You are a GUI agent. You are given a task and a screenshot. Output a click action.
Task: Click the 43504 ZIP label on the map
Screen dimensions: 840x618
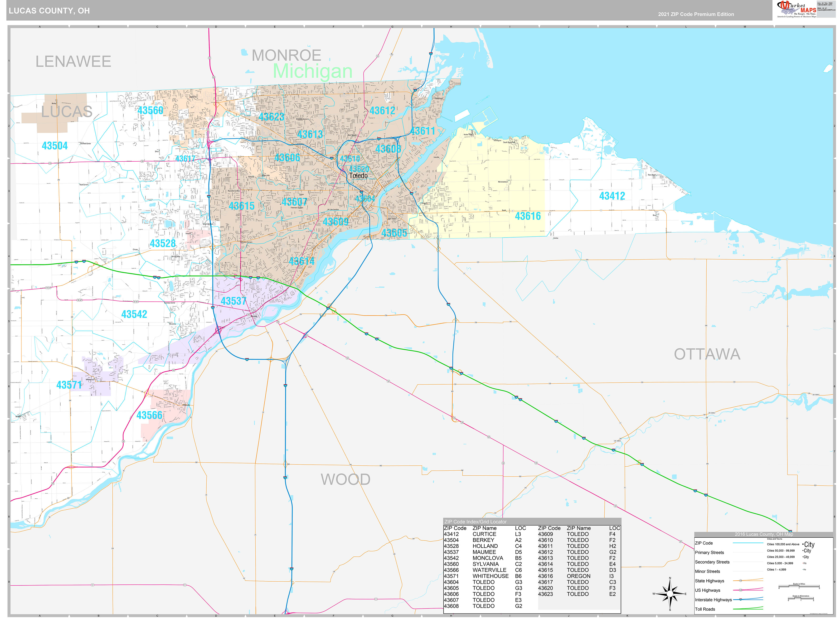[55, 145]
